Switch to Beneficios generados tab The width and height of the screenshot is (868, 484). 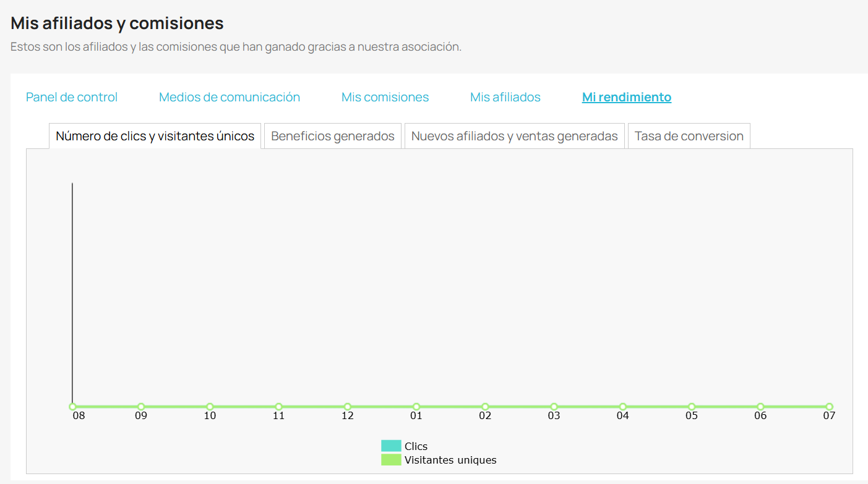pos(333,136)
